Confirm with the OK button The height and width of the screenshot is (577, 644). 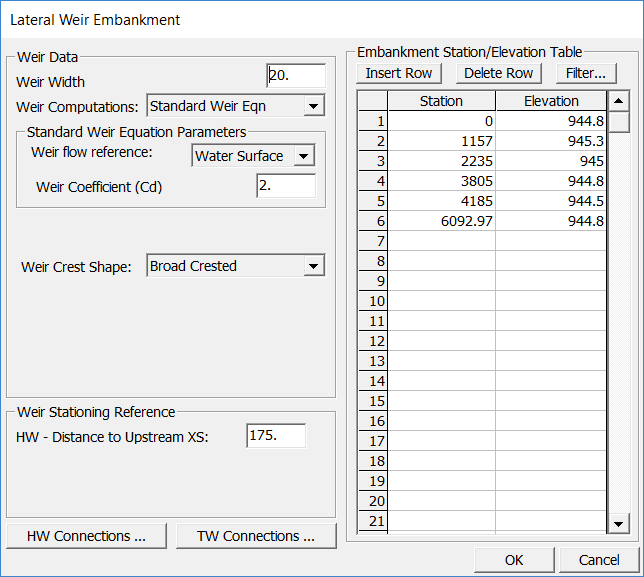pyautogui.click(x=514, y=560)
